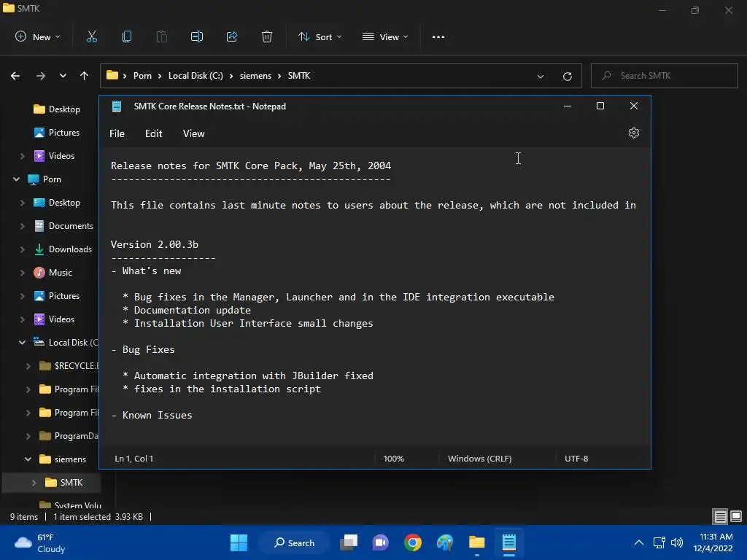Image resolution: width=747 pixels, height=560 pixels.
Task: Click the Delete trash icon in File Explorer
Action: coord(267,36)
